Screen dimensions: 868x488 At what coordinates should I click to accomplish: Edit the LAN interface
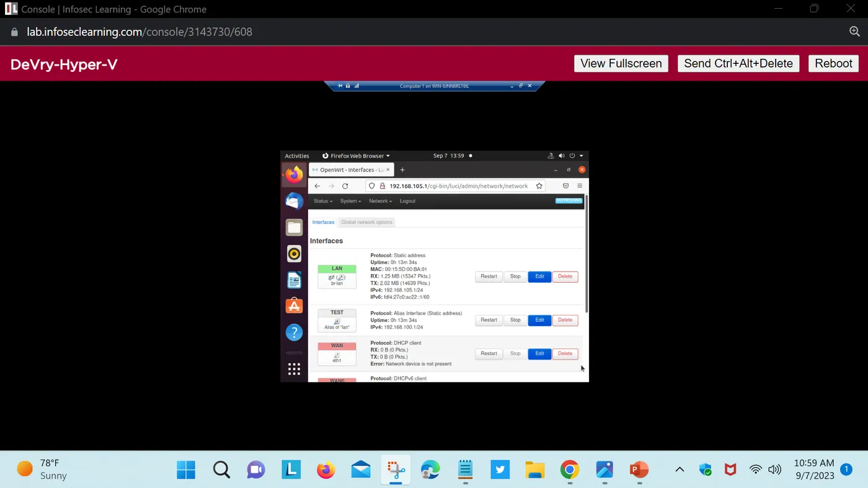coord(539,277)
